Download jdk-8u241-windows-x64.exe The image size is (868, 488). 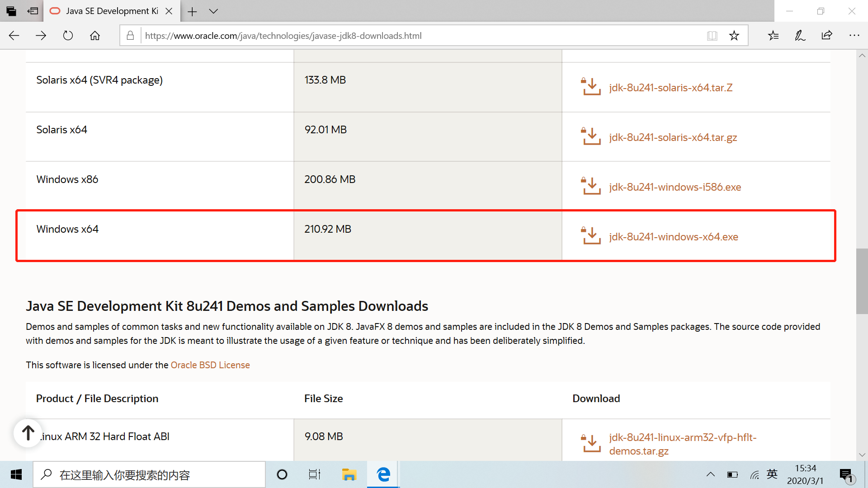tap(673, 237)
